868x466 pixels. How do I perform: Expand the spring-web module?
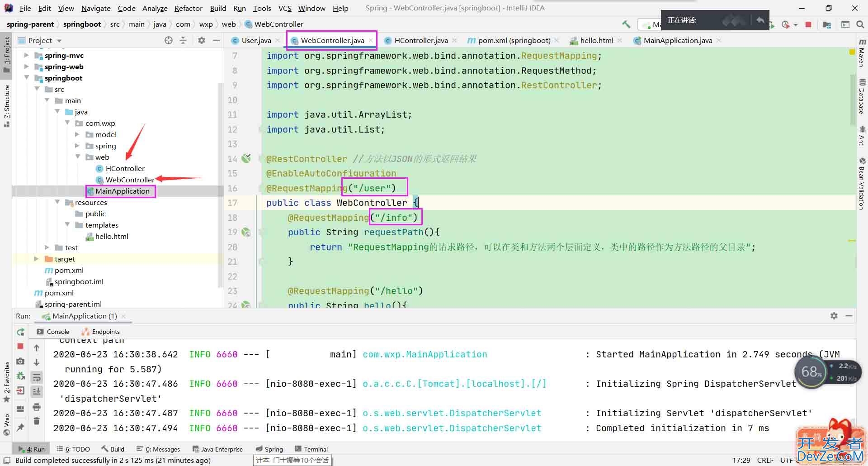pyautogui.click(x=26, y=67)
